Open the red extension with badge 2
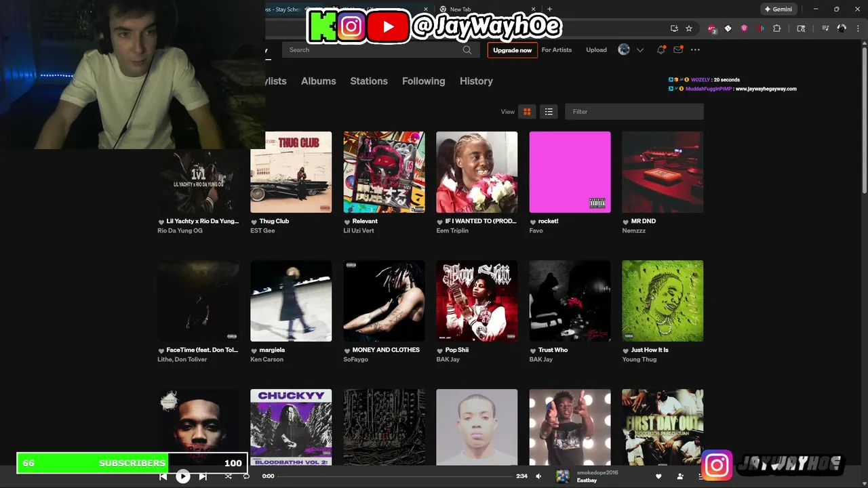868x488 pixels. pos(712,28)
